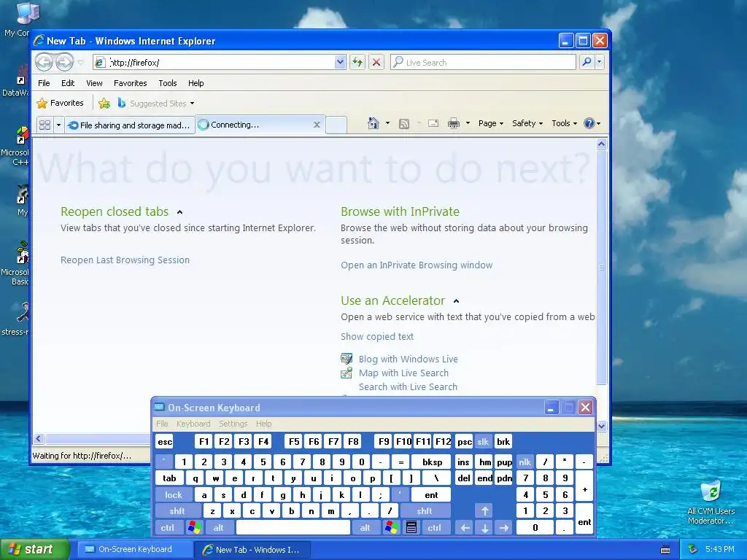Toggle the right shft key
The image size is (747, 560).
(425, 511)
